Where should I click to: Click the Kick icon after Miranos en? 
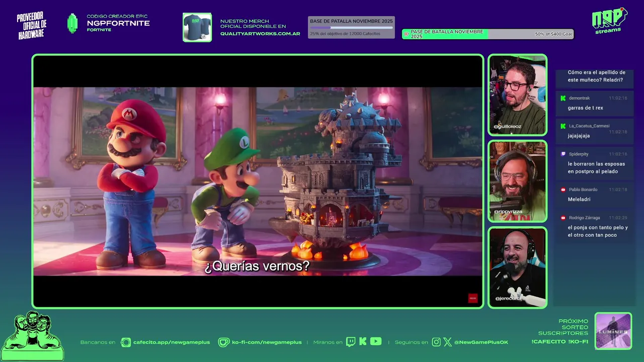click(x=363, y=342)
